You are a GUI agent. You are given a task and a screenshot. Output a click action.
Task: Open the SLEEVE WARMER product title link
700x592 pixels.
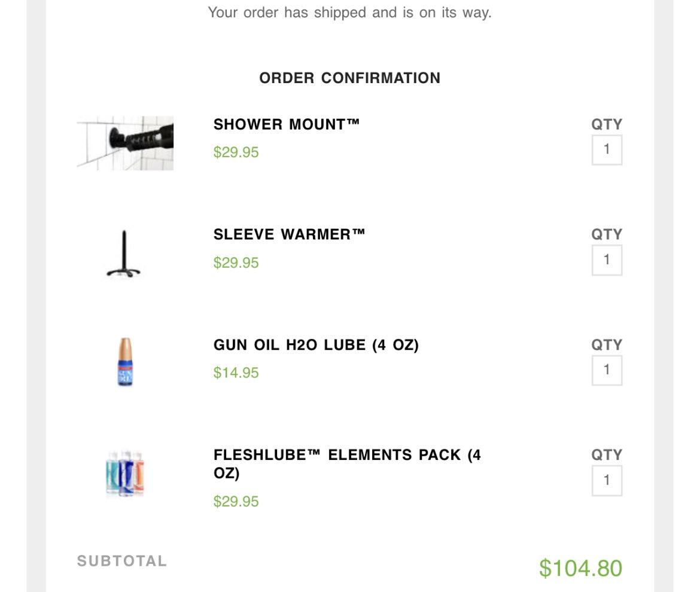289,234
